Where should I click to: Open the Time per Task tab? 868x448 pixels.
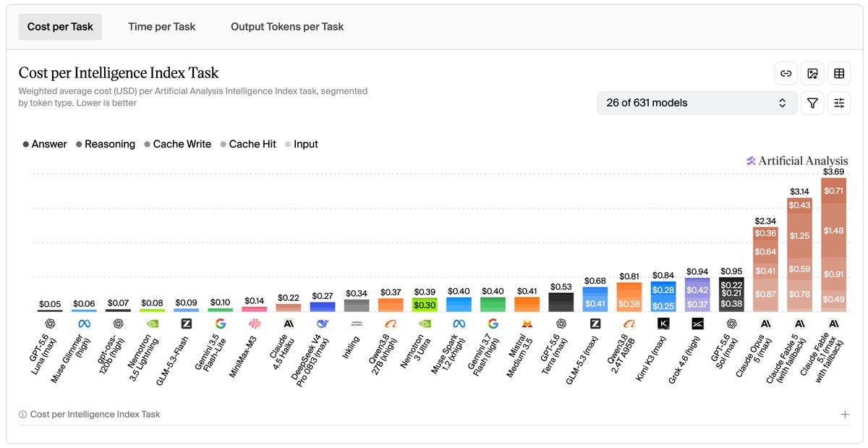[162, 27]
